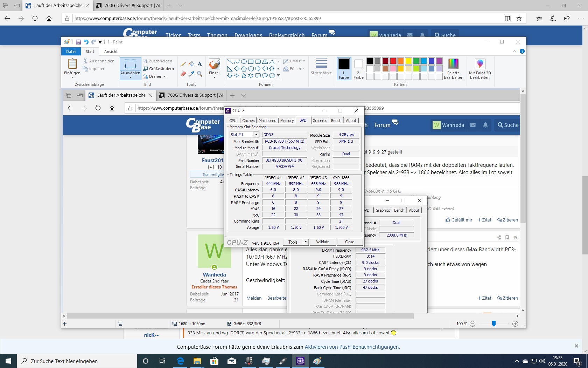This screenshot has width=588, height=368.
Task: Open the Datei menu in Paint
Action: coord(71,52)
